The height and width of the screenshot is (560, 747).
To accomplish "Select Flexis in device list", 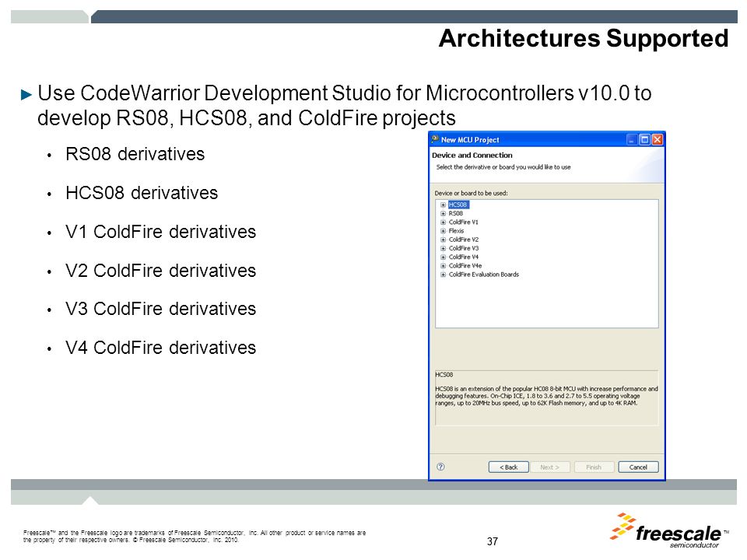I will pos(457,231).
